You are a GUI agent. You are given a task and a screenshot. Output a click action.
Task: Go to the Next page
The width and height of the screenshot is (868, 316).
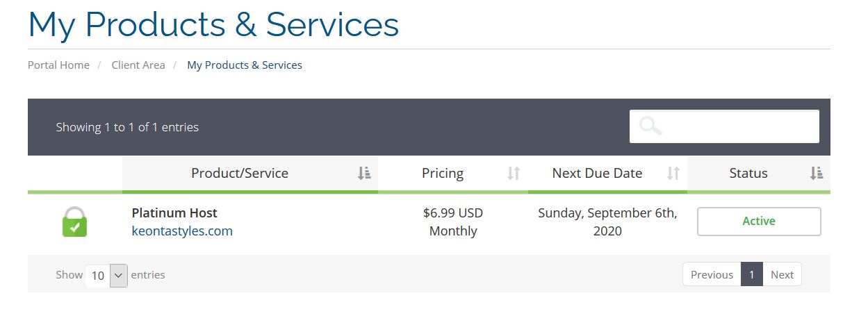pos(782,274)
